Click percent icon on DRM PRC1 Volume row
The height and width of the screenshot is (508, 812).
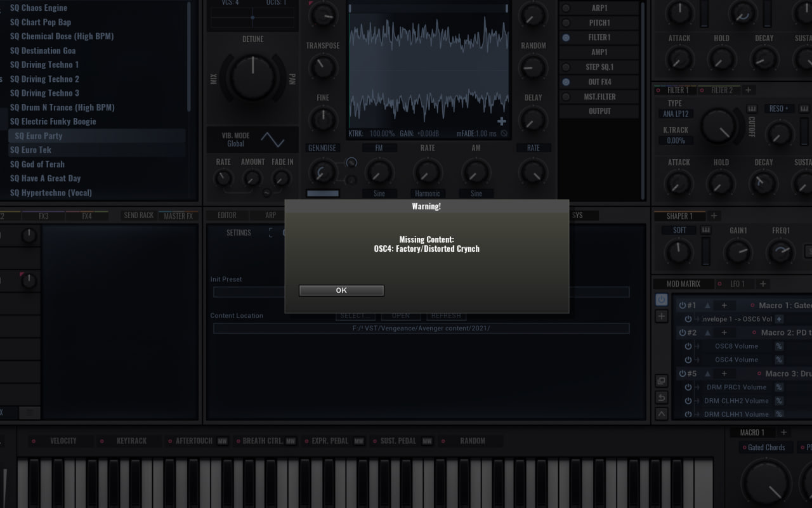coord(779,387)
